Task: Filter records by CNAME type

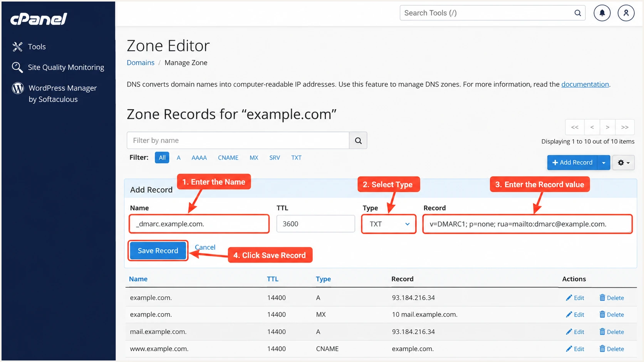Action: tap(228, 158)
